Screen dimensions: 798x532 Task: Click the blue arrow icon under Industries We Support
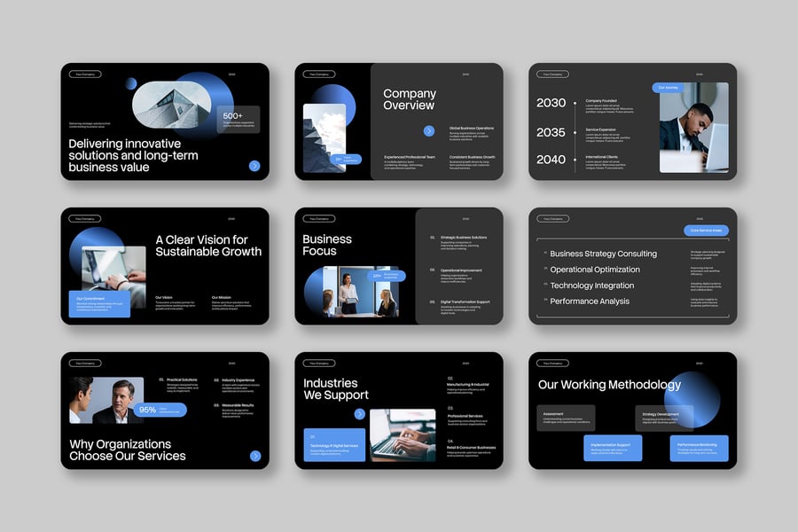360,414
